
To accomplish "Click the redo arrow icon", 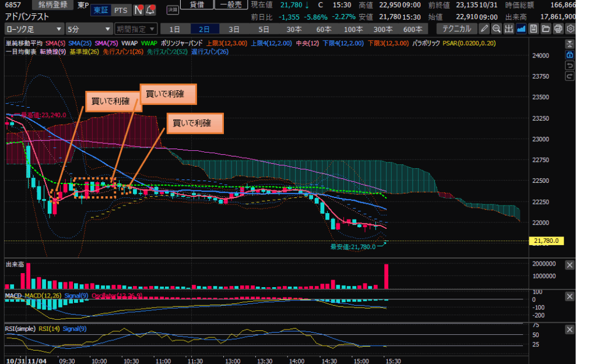I will click(x=570, y=76).
